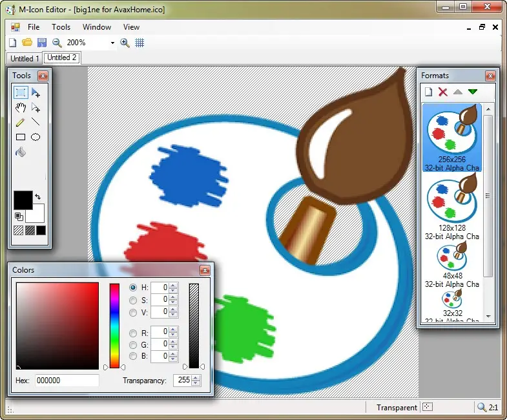Image resolution: width=507 pixels, height=420 pixels.
Task: Pick a color in the saturation square
Action: (x=57, y=326)
